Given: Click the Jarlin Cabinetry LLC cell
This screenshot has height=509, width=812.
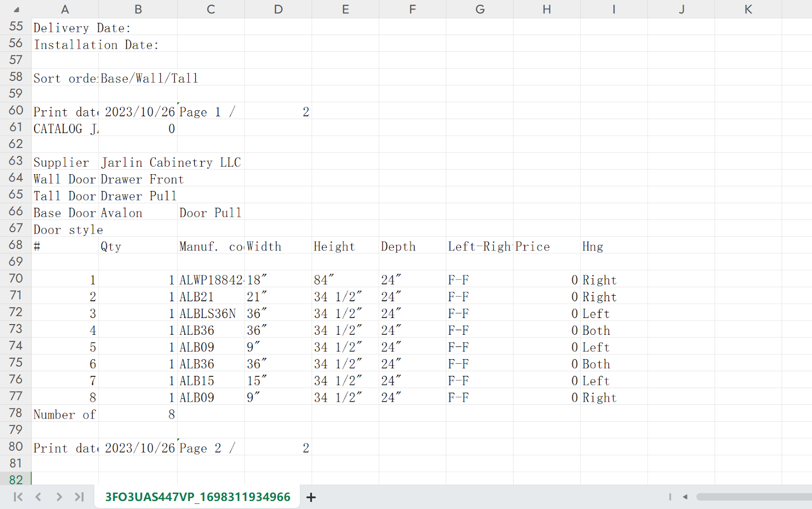Looking at the screenshot, I should [x=138, y=163].
